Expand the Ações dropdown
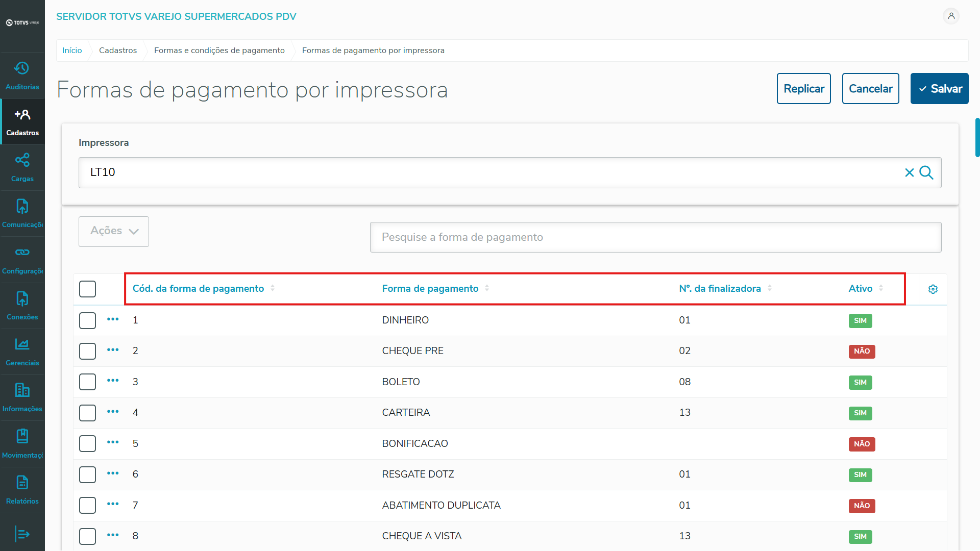This screenshot has width=980, height=551. (x=114, y=232)
